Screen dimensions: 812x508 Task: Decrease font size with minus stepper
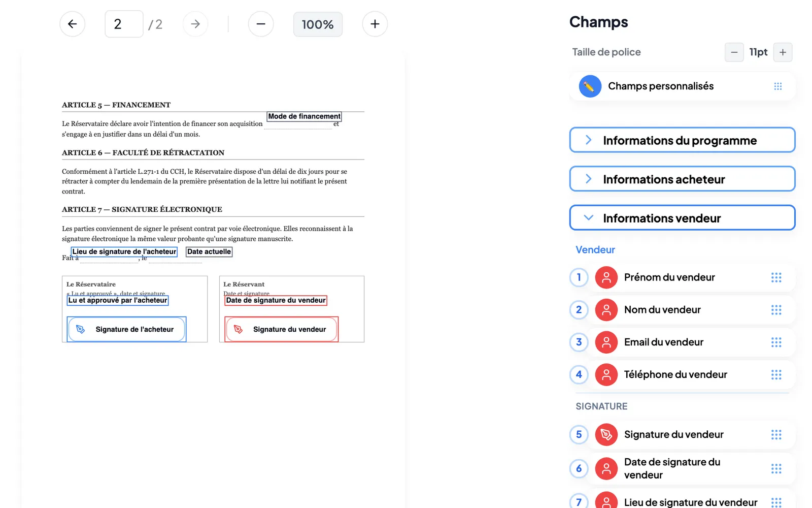pyautogui.click(x=734, y=52)
